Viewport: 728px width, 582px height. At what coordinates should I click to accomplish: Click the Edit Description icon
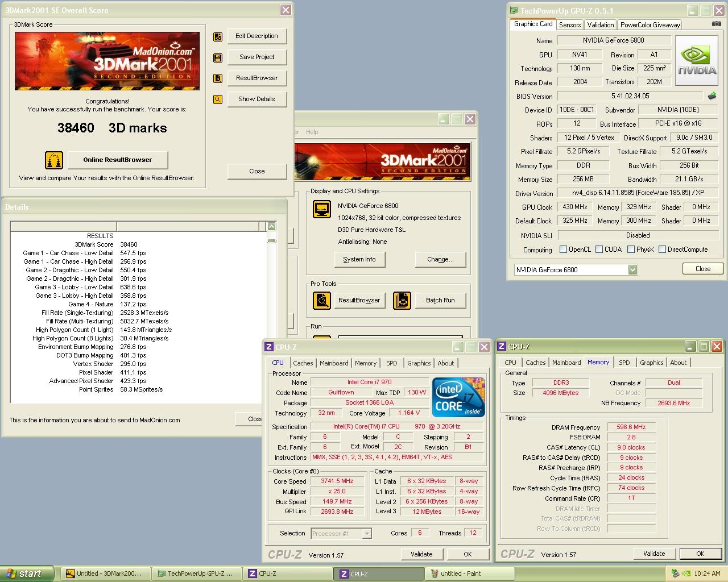218,36
